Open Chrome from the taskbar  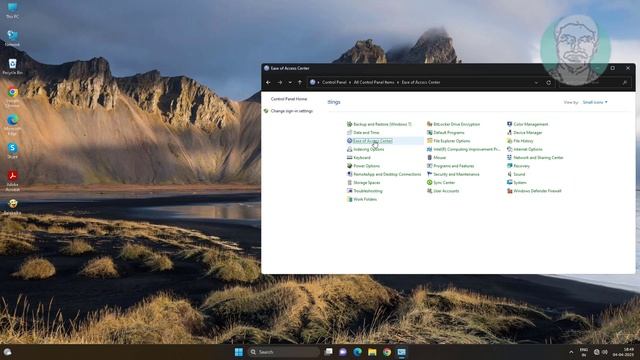(387, 352)
